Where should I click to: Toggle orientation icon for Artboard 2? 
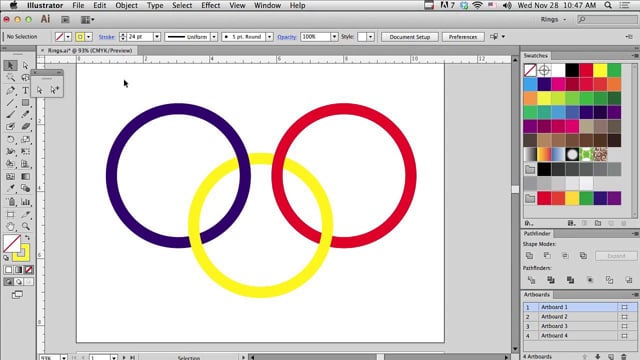624,317
